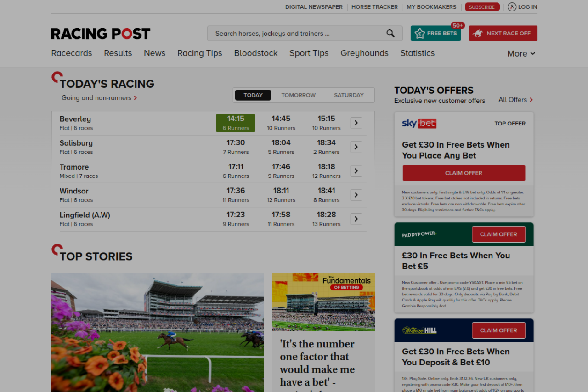The width and height of the screenshot is (588, 392).
Task: Switch to the Saturday tab
Action: 349,95
